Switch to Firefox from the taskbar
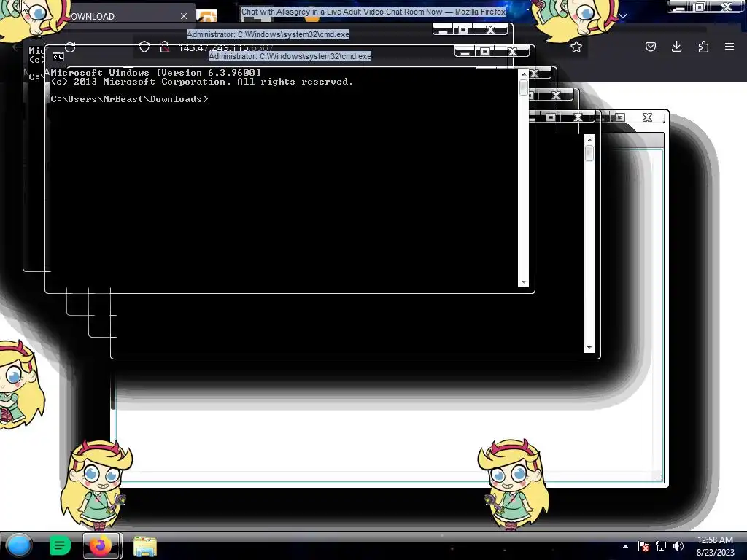Image resolution: width=747 pixels, height=560 pixels. click(101, 545)
